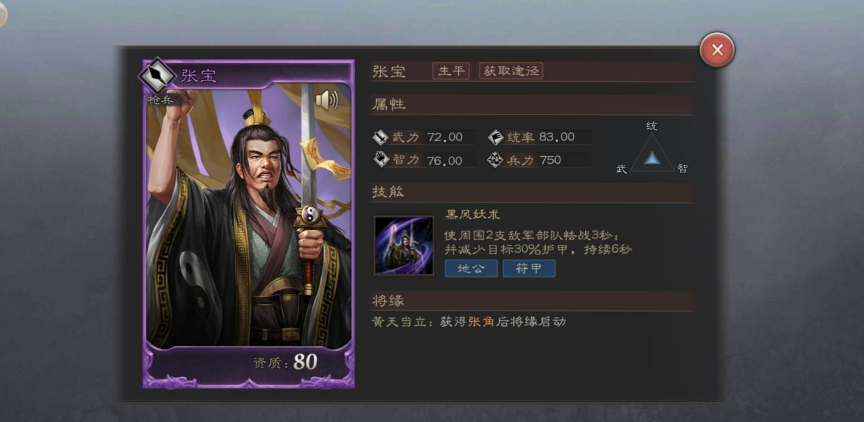The width and height of the screenshot is (864, 422).
Task: Click the 智力 hand attribute icon
Action: tap(380, 160)
